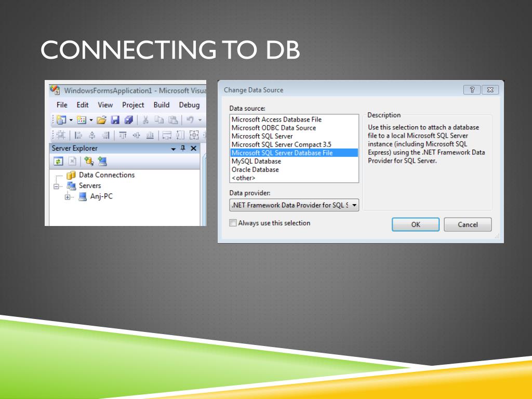This screenshot has height=399, width=532.
Task: Click the Connect to Database icon
Action: coord(89,161)
